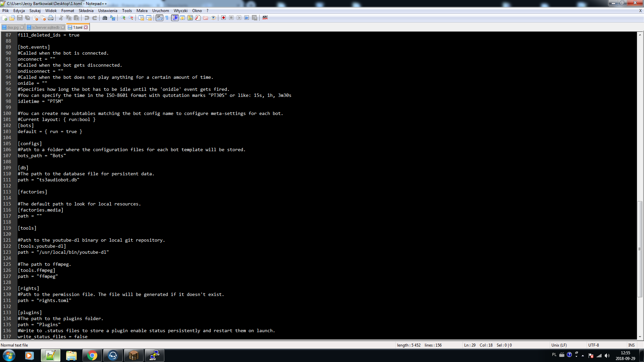Click the Spell check ABC icon
Screen dimensions: 644x362
[x=265, y=18]
